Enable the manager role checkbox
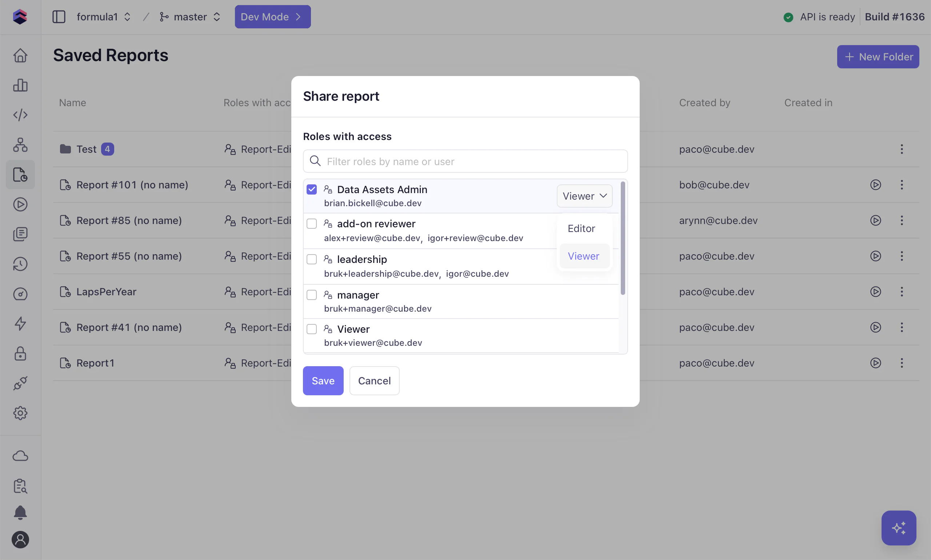Screen dimensions: 931x560 coord(311,295)
